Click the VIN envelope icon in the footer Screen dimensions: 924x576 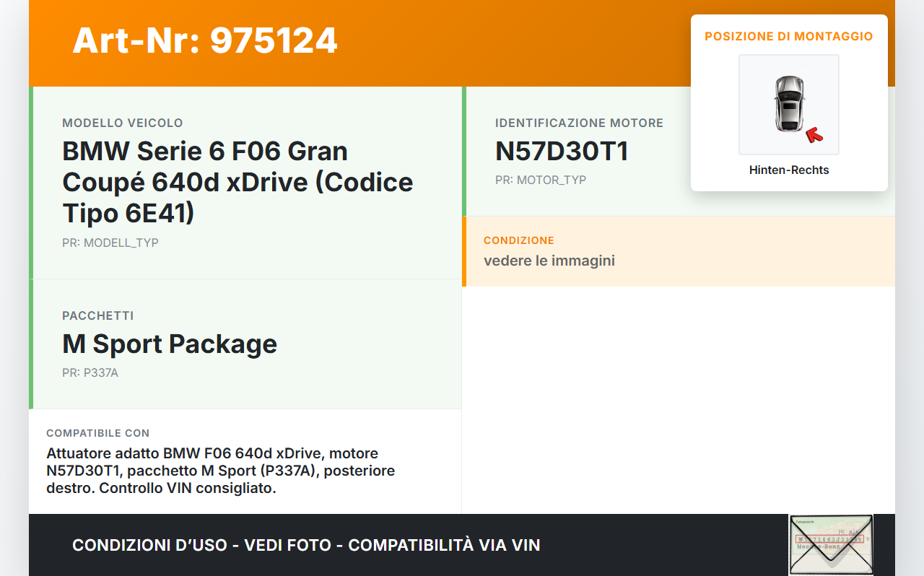[x=831, y=545]
